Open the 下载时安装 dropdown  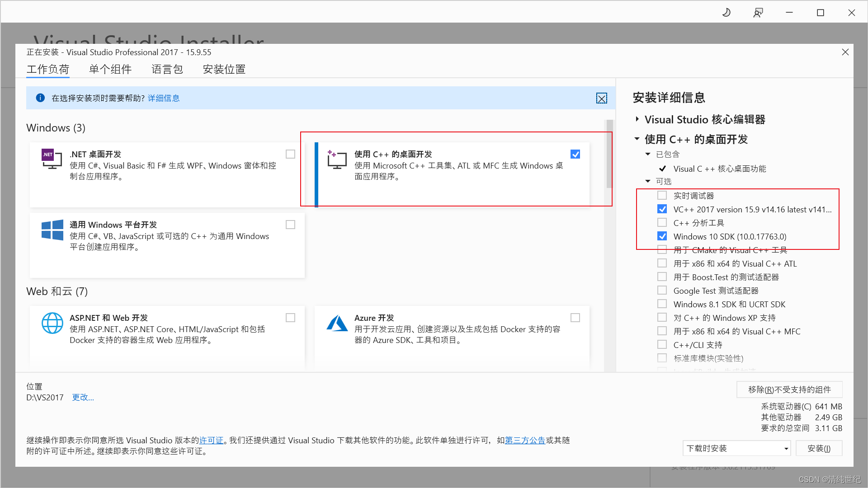click(736, 448)
